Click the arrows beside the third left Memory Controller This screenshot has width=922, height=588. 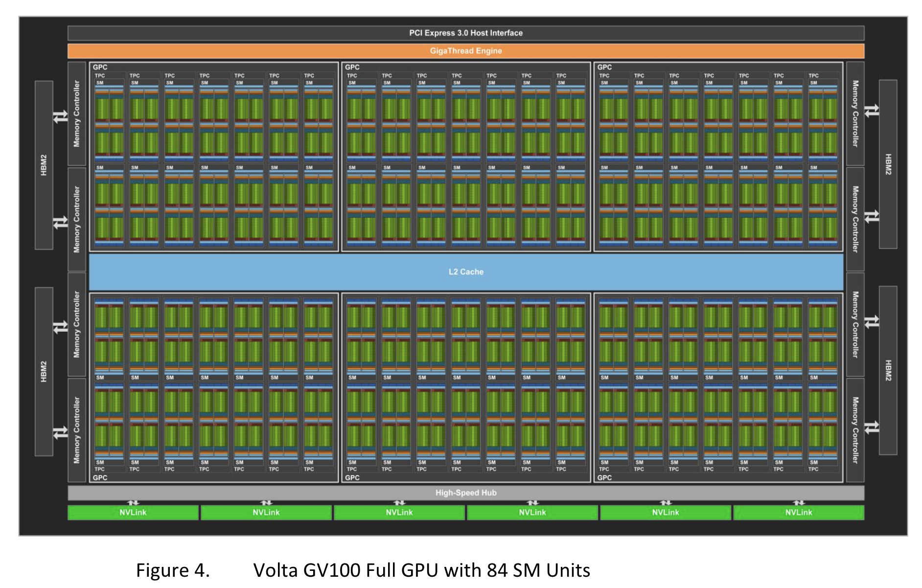coord(61,327)
